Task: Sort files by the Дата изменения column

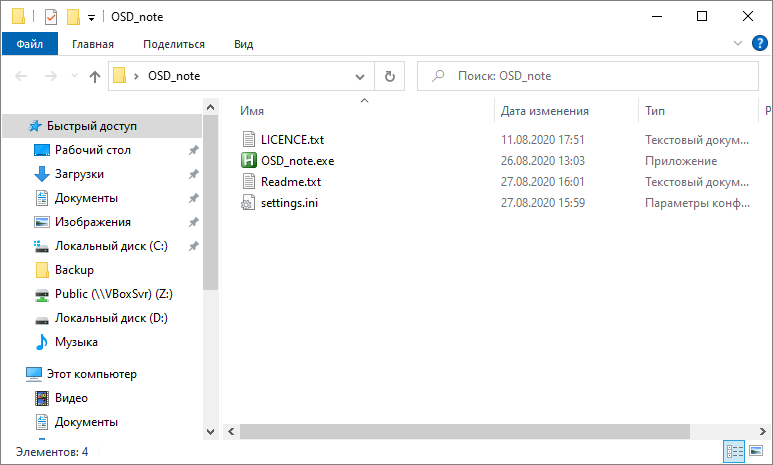Action: point(544,111)
